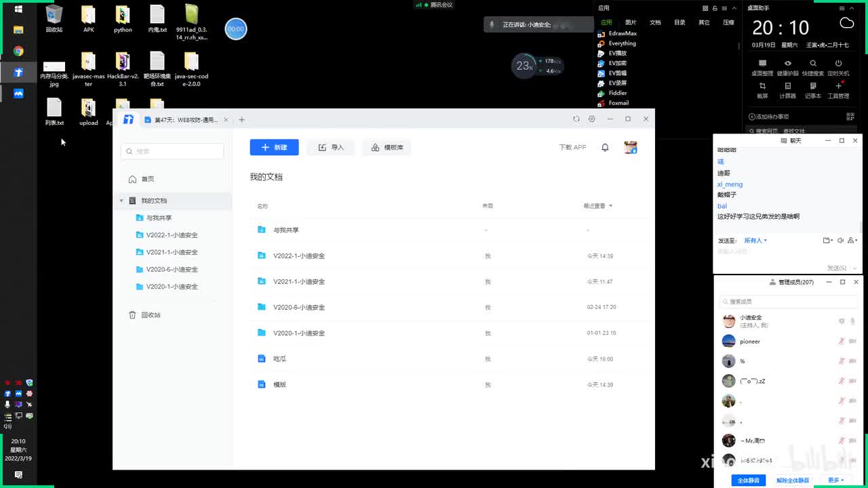The width and height of the screenshot is (868, 488).
Task: Click the 导入 (Import) button
Action: (331, 147)
